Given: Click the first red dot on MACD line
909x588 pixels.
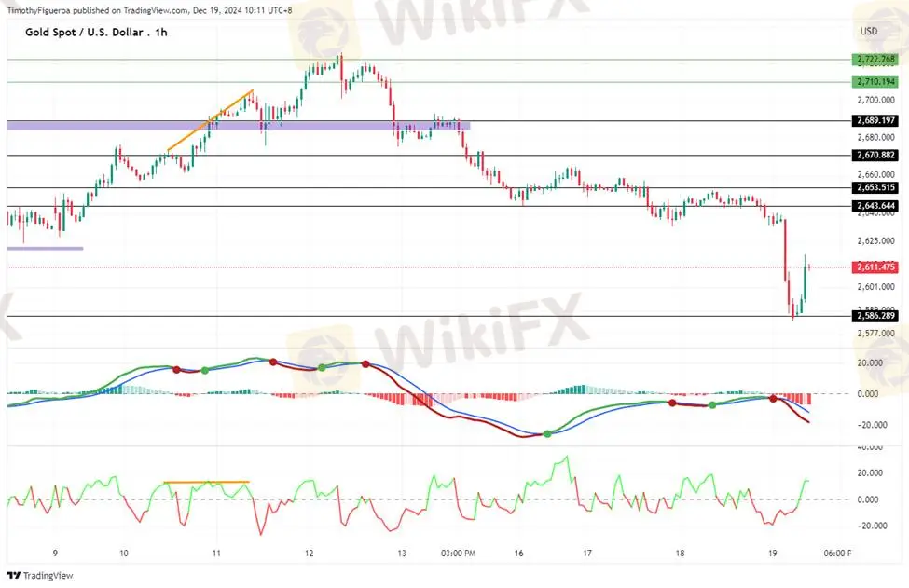Looking at the screenshot, I should (x=176, y=369).
